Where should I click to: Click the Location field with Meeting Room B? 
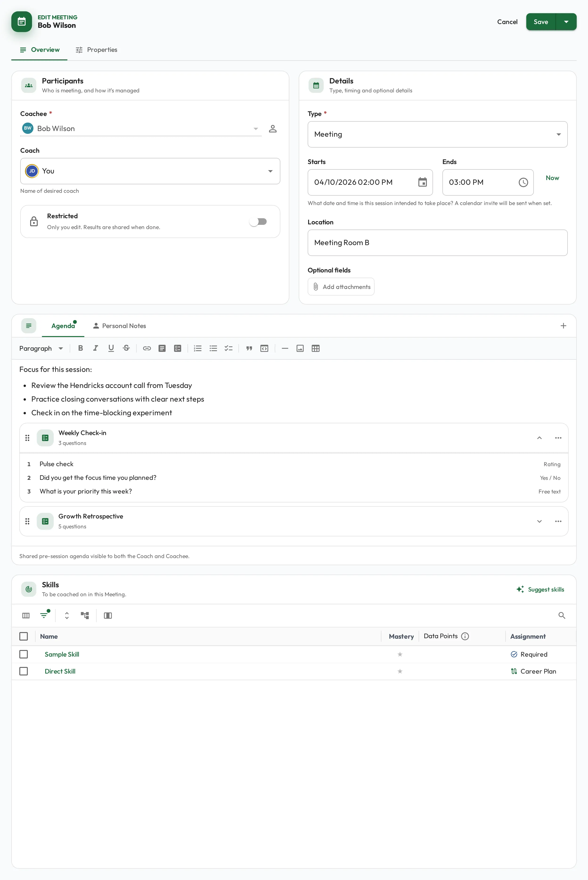437,243
